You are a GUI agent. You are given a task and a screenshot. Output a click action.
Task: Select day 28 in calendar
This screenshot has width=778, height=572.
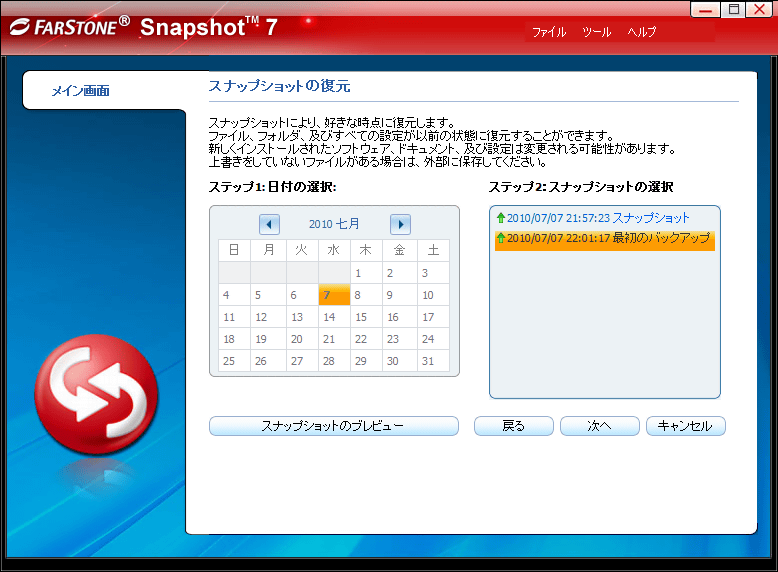click(334, 361)
